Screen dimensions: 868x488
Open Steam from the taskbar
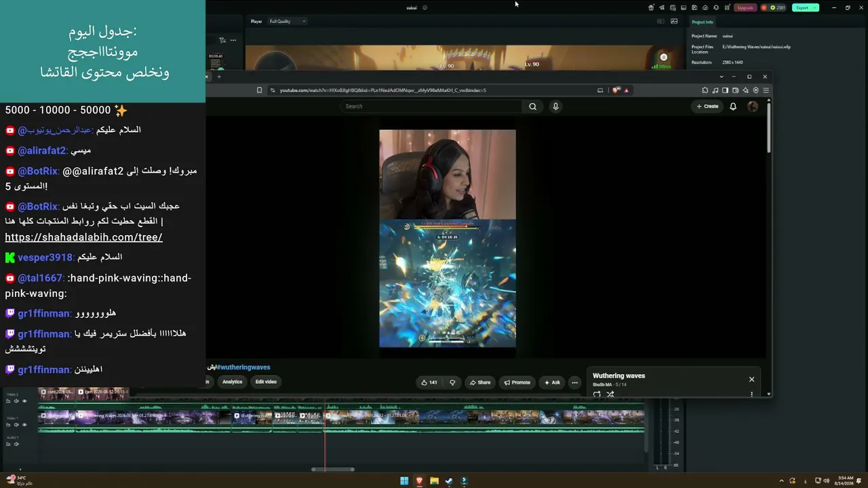pos(449,481)
